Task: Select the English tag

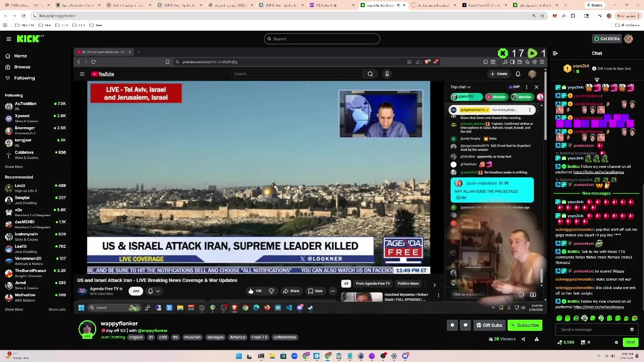Action: point(136,337)
